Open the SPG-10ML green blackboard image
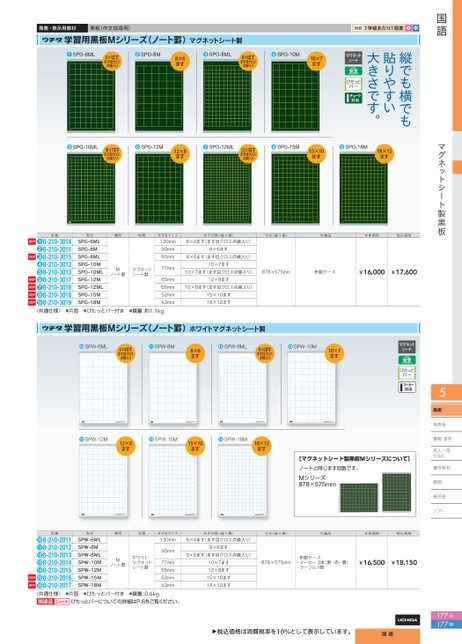Viewport: 462px width, 644px height. [91, 189]
